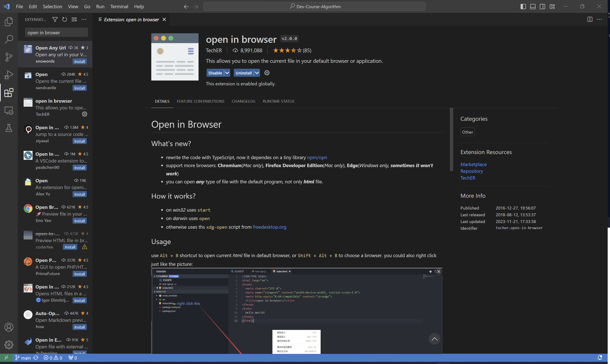Split the editor to the right

pos(590,19)
